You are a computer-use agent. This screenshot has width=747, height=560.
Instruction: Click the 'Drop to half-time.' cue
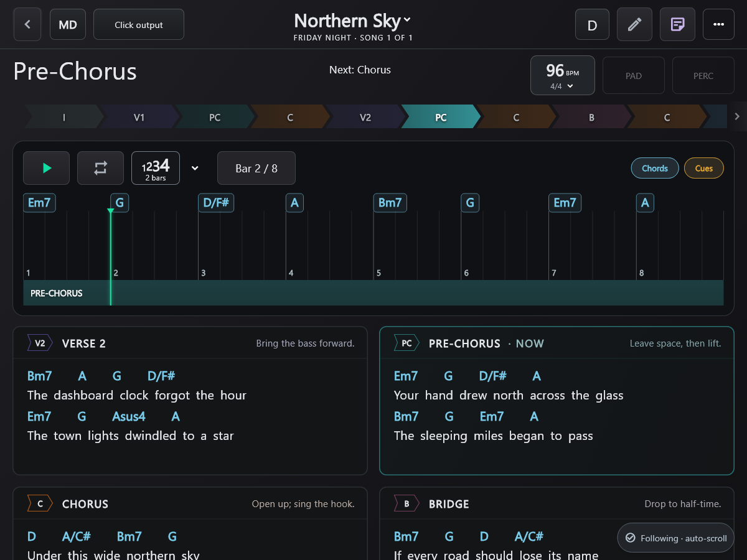683,504
